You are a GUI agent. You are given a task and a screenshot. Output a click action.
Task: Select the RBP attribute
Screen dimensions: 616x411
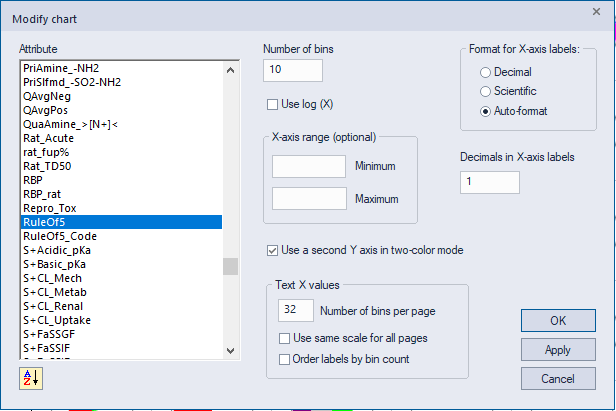[121, 180]
